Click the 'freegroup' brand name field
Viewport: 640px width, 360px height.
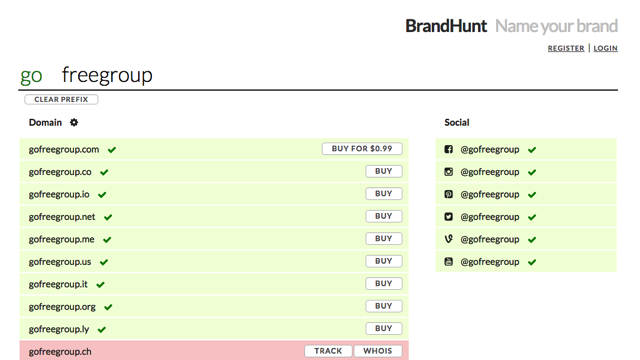coord(107,76)
